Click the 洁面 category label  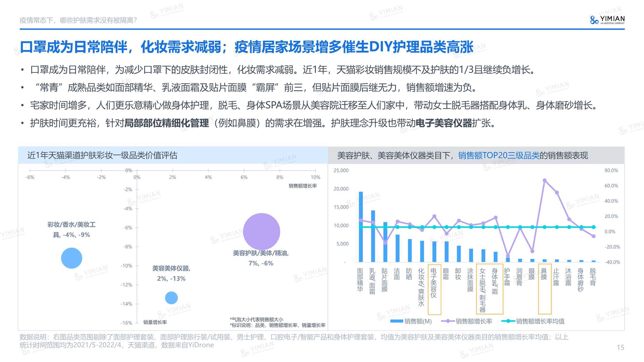pyautogui.click(x=397, y=274)
